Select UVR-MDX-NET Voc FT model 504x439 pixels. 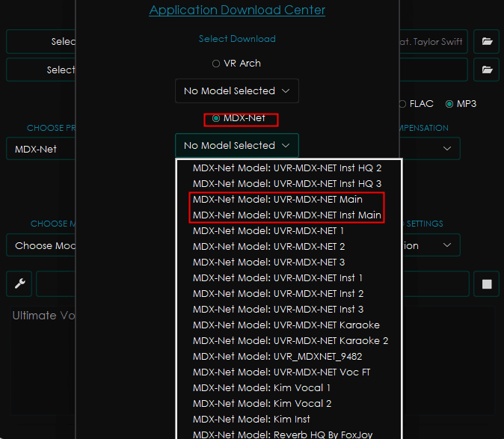[x=282, y=372]
